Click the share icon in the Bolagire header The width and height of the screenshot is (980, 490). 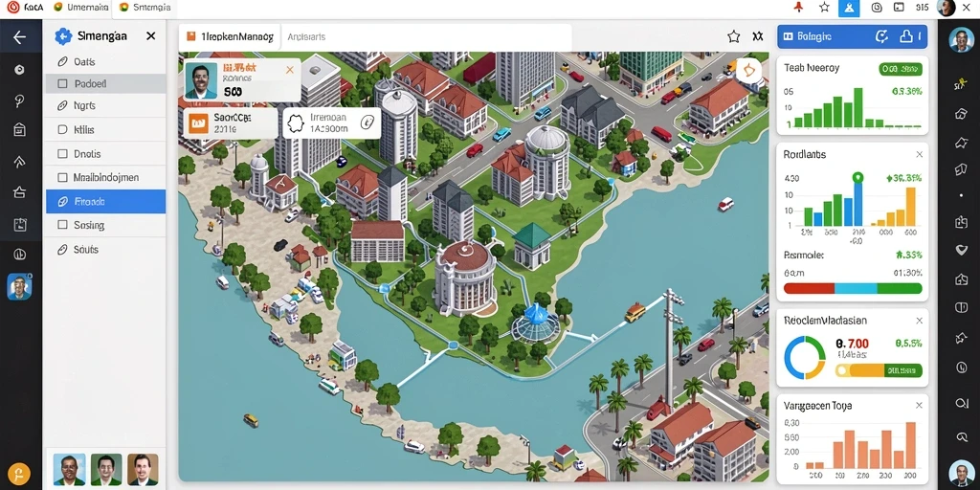(906, 37)
